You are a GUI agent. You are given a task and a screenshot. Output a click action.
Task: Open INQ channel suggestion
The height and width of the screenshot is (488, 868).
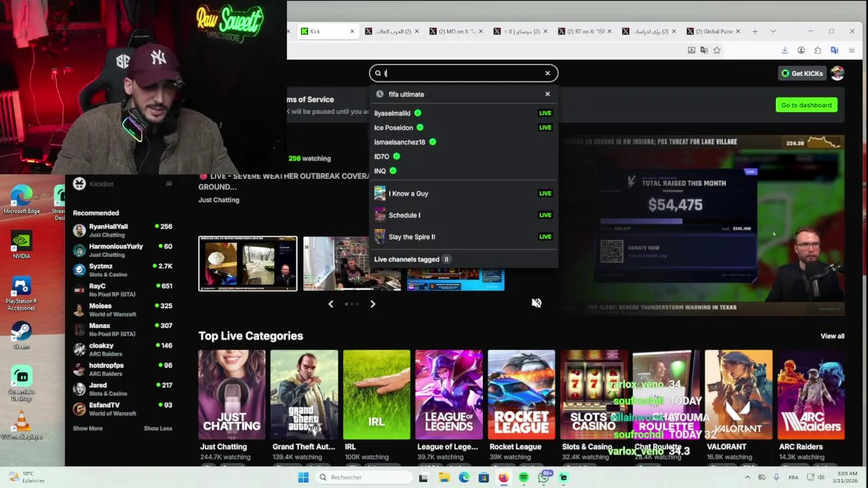[463, 171]
